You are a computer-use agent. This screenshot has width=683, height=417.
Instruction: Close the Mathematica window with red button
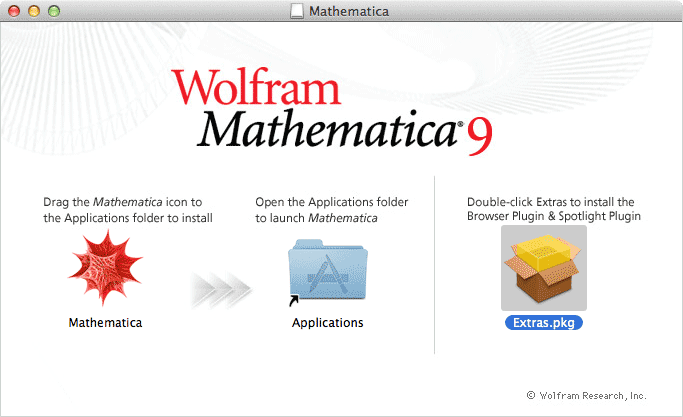pyautogui.click(x=14, y=11)
